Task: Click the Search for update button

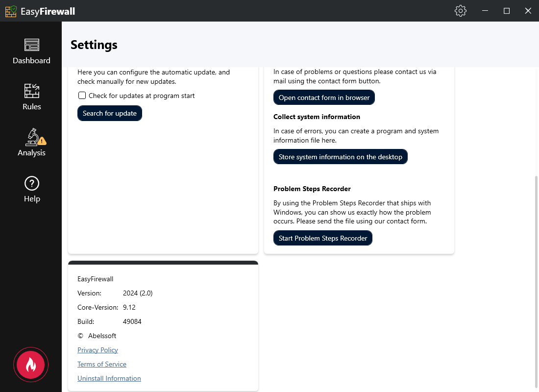Action: pos(110,113)
